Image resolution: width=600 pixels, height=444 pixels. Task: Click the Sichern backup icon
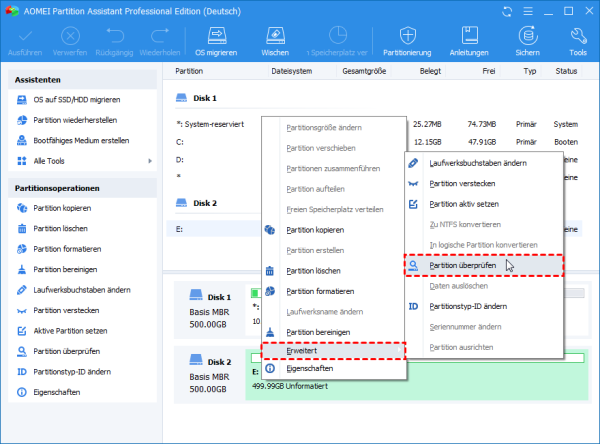coord(528,41)
